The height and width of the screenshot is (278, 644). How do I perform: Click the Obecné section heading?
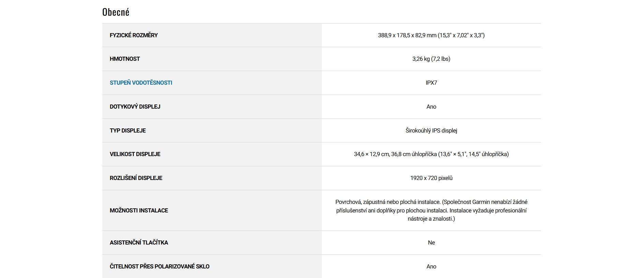[x=116, y=12]
